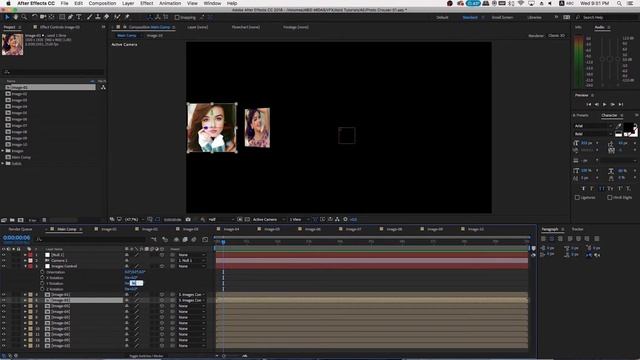The height and width of the screenshot is (360, 640).
Task: Expand the Null 1 layer
Action: pyautogui.click(x=25, y=255)
